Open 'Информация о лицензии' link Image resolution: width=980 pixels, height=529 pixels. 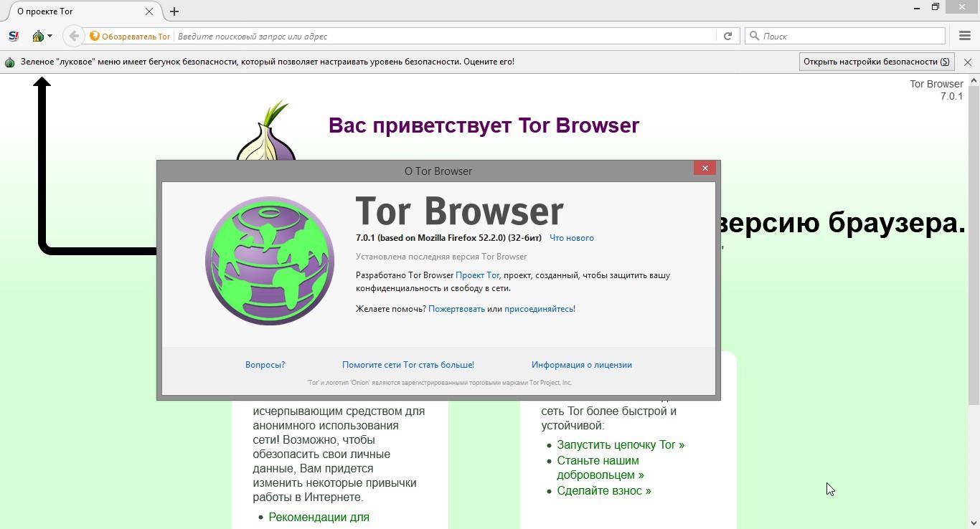pos(581,365)
